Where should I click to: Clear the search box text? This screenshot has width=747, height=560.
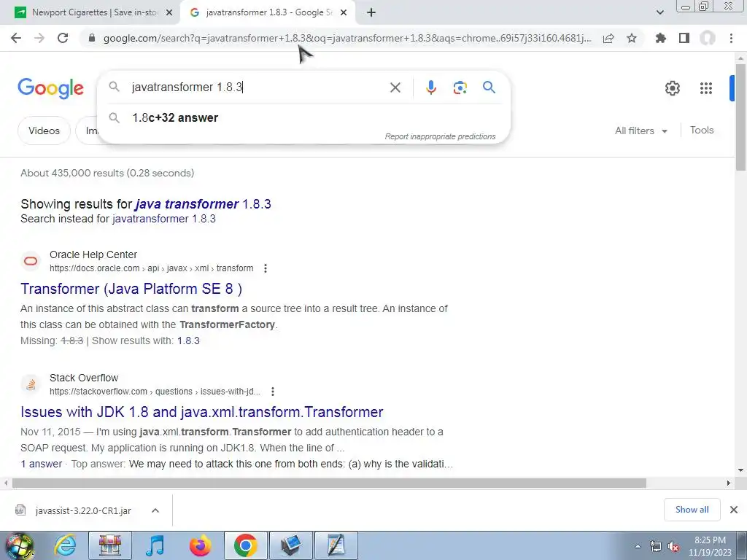point(395,87)
